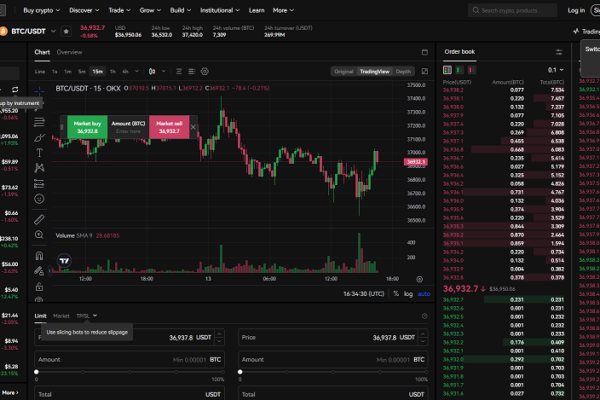Open the Learn link

click(256, 10)
